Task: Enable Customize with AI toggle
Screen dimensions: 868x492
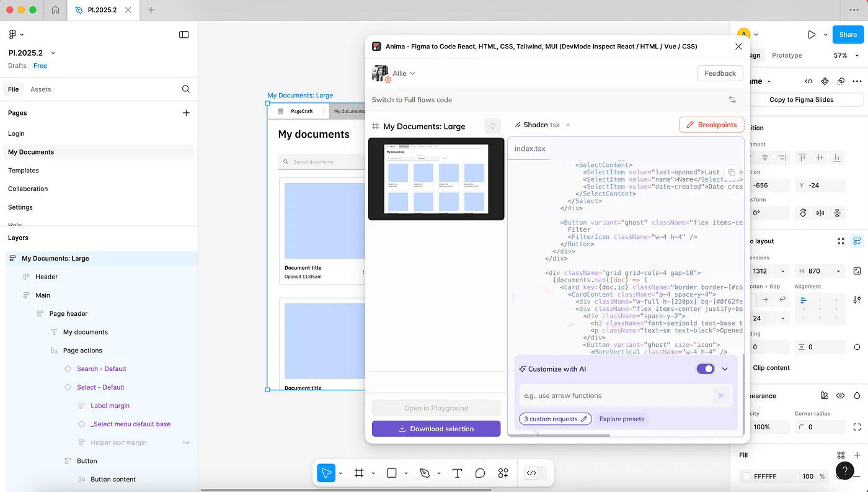Action: pyautogui.click(x=705, y=369)
